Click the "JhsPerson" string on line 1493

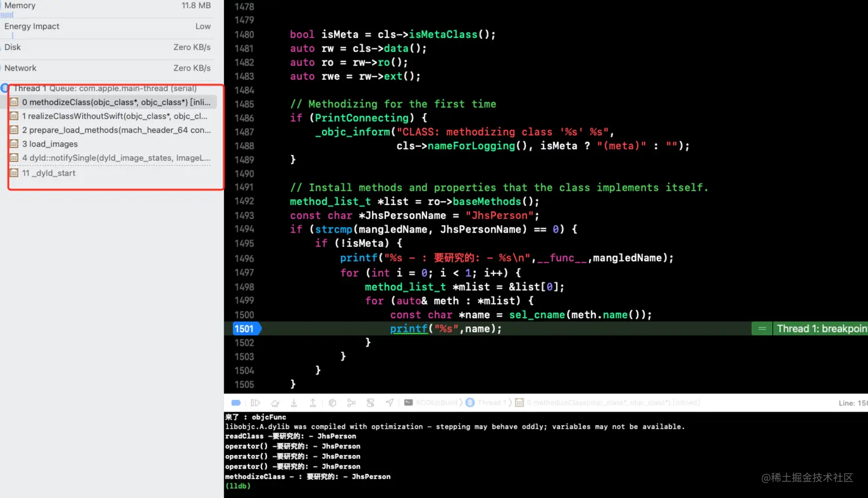pos(499,215)
